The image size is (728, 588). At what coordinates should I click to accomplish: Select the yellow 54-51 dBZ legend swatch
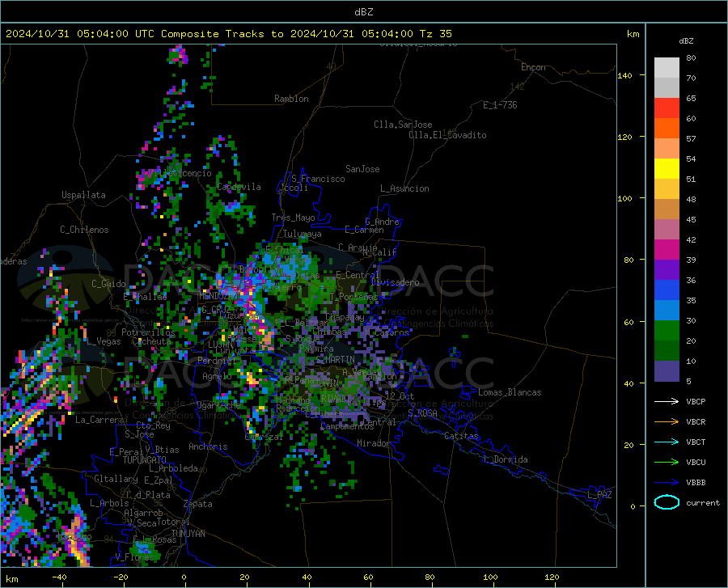[x=667, y=169]
